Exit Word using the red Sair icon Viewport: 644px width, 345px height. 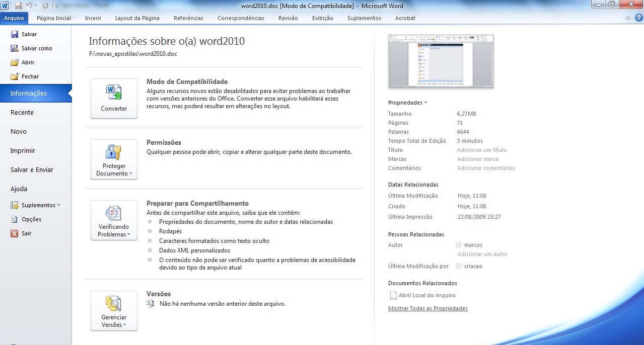(15, 233)
